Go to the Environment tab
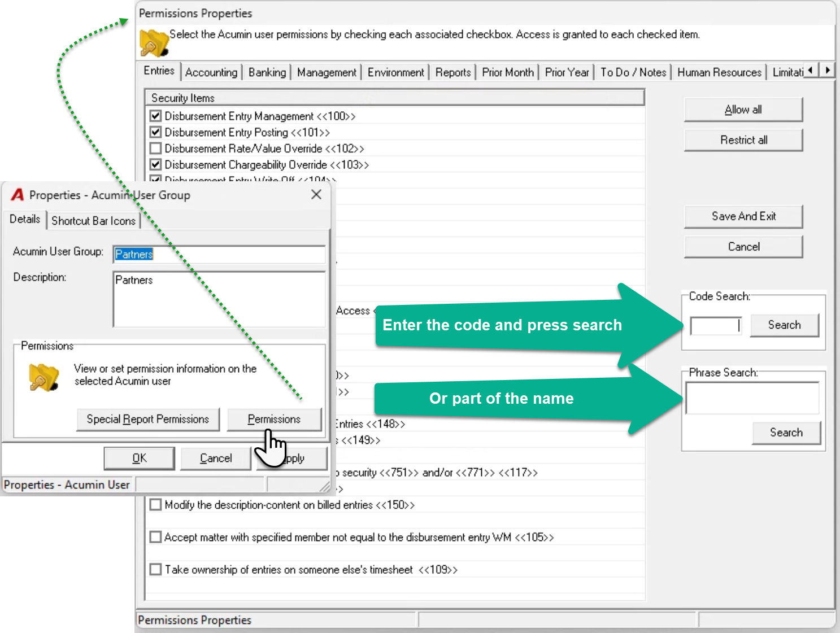The image size is (840, 633). click(395, 72)
